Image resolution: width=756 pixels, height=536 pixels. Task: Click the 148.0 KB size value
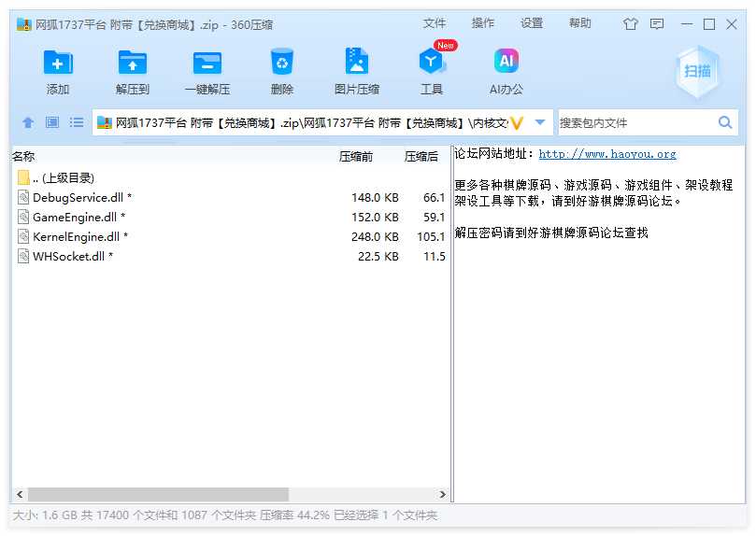click(x=375, y=197)
